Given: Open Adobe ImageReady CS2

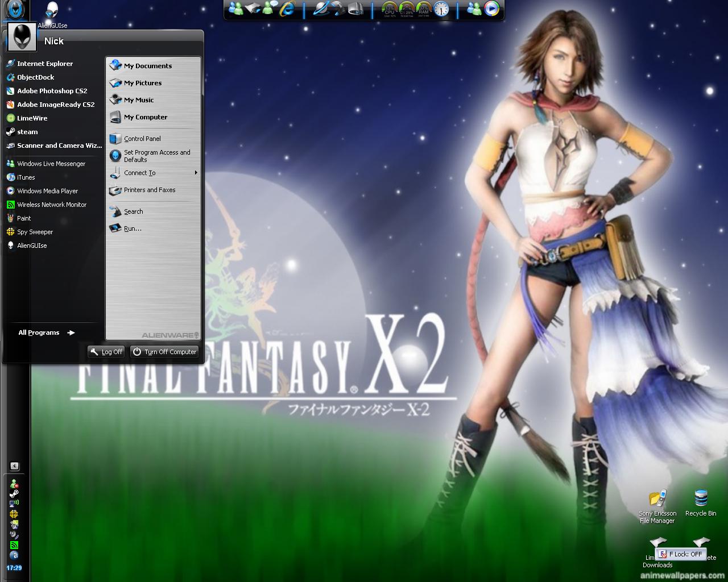Looking at the screenshot, I should (53, 105).
